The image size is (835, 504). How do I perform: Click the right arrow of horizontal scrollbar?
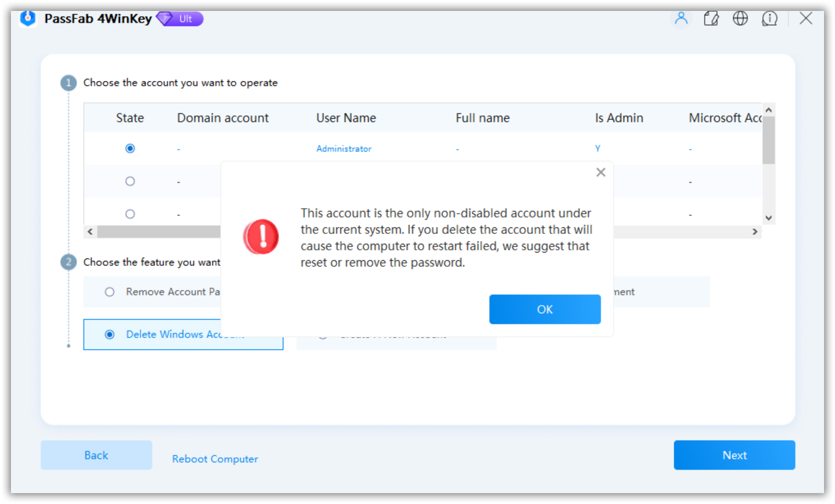[x=755, y=231]
